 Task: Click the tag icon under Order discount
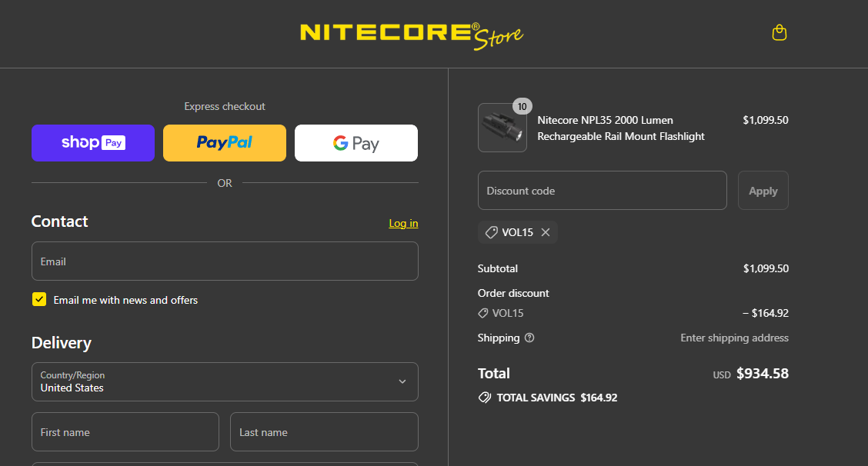(x=482, y=313)
